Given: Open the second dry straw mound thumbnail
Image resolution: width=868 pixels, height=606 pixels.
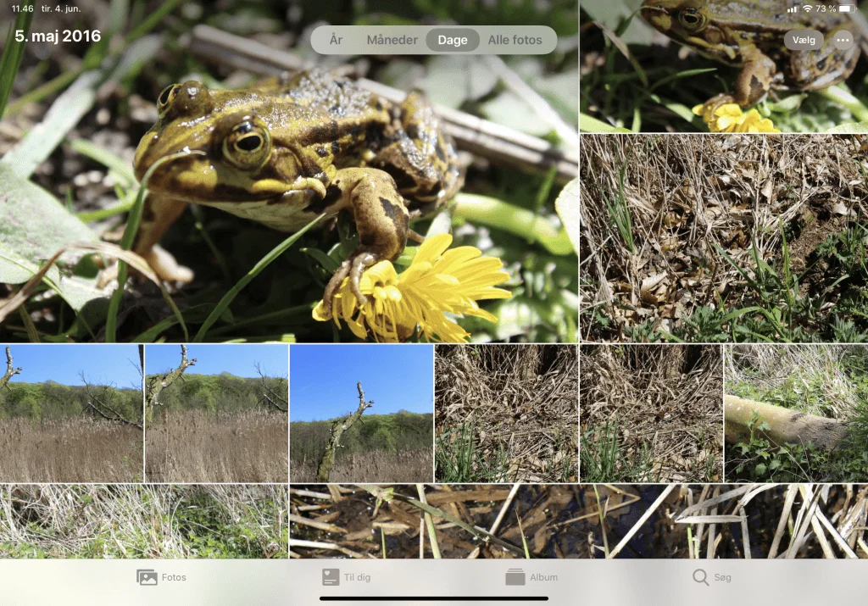Looking at the screenshot, I should (x=652, y=414).
